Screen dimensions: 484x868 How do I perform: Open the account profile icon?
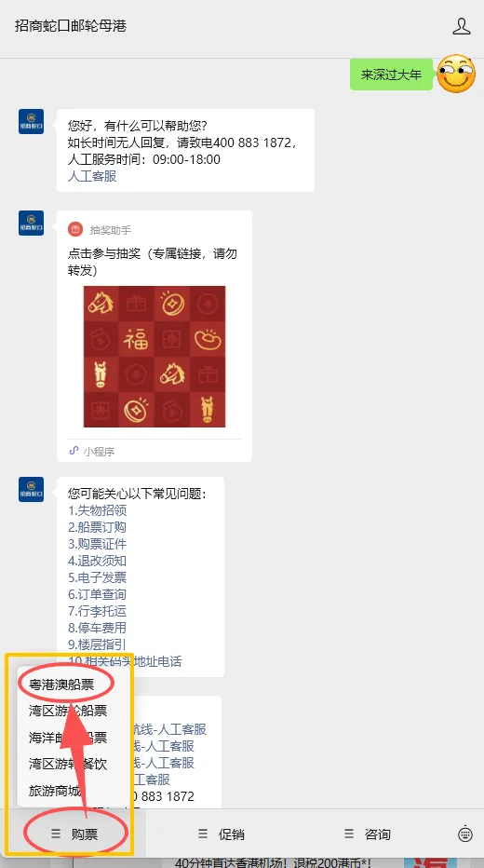click(x=462, y=26)
